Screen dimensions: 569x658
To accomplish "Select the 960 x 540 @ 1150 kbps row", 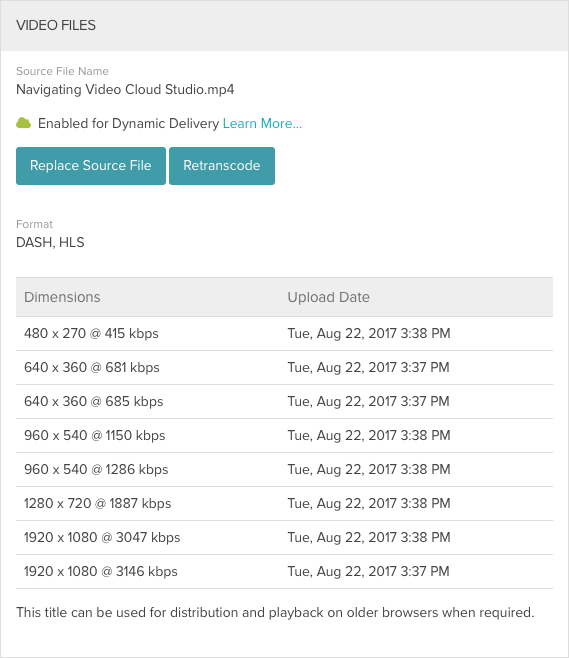I will 284,436.
